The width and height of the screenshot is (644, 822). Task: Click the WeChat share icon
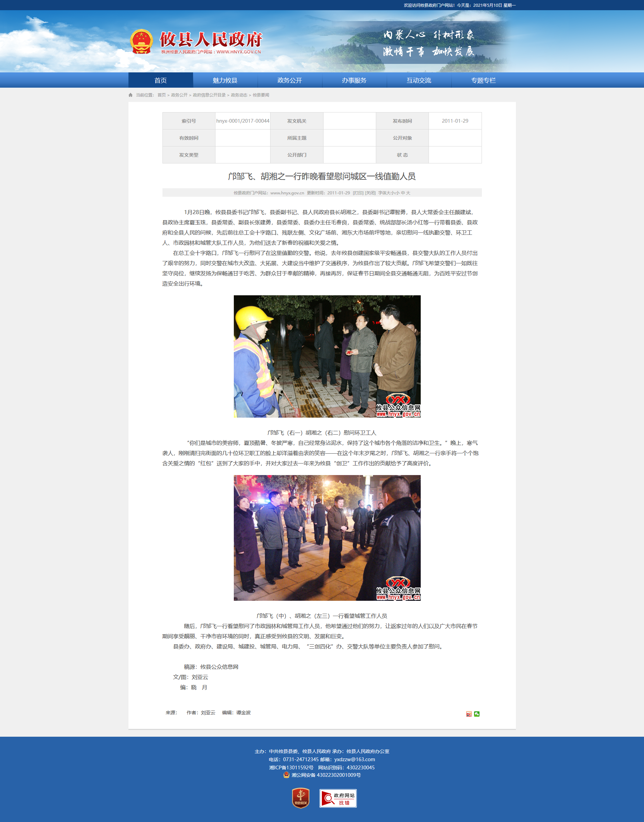pos(476,714)
